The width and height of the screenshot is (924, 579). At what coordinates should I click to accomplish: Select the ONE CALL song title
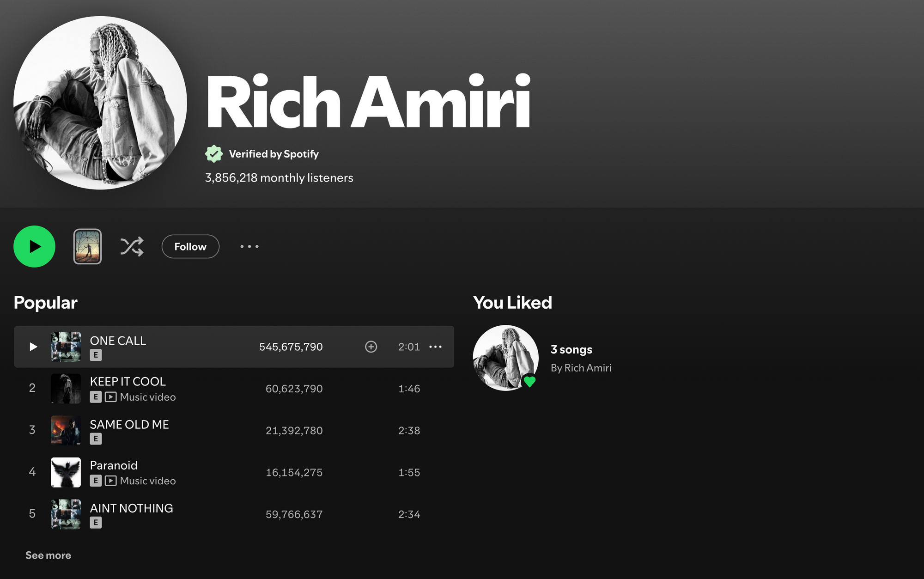point(118,341)
